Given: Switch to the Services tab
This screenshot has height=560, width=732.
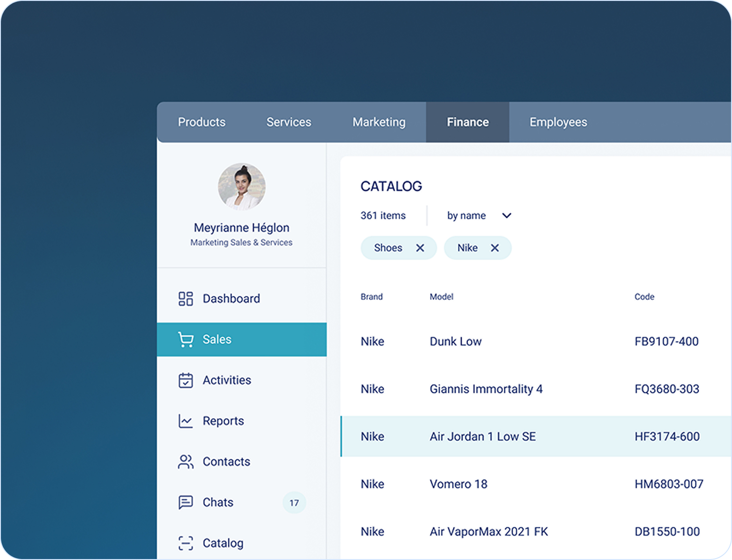Looking at the screenshot, I should 289,122.
